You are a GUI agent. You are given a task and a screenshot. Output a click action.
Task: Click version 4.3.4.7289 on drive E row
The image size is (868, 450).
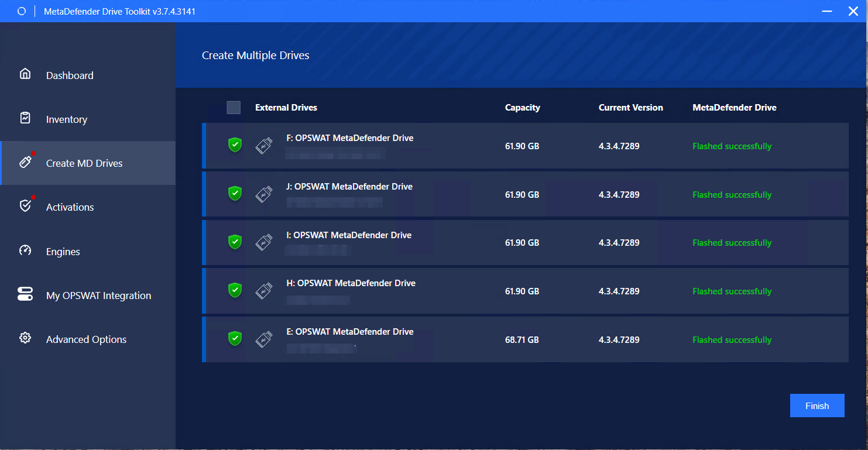(x=619, y=340)
